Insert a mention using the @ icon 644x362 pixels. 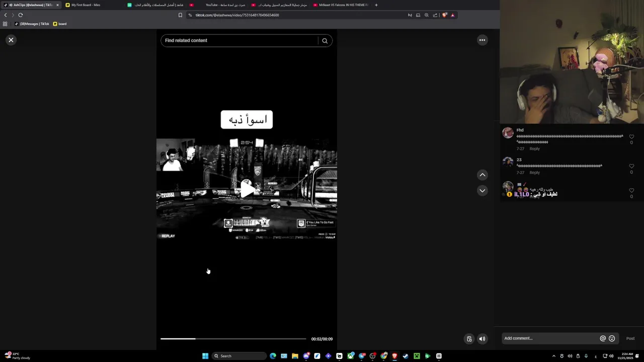point(603,338)
